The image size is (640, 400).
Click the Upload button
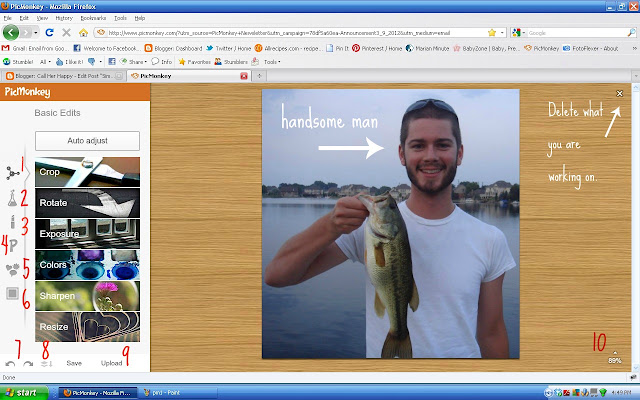pos(111,363)
